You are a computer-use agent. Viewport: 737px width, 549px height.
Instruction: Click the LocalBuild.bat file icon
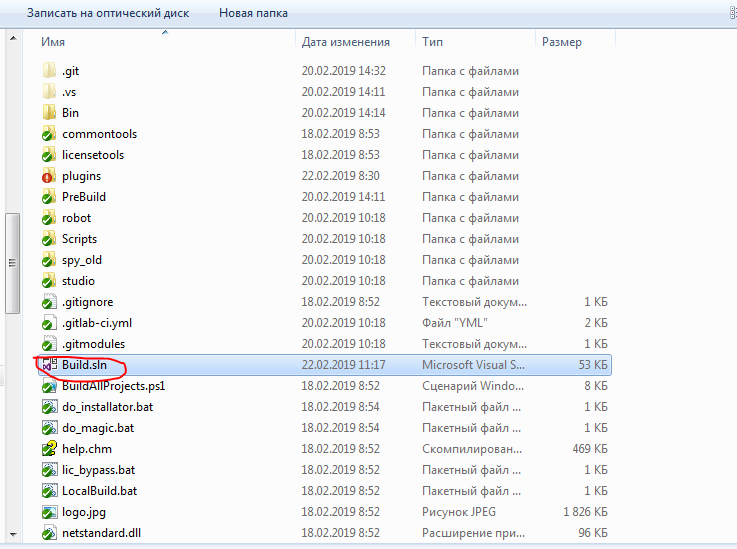49,491
